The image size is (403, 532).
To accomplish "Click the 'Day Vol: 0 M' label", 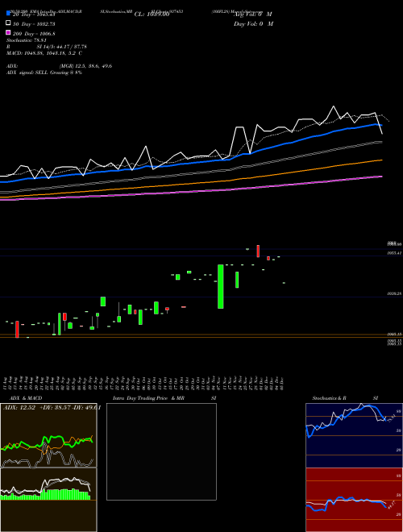I will (253, 23).
